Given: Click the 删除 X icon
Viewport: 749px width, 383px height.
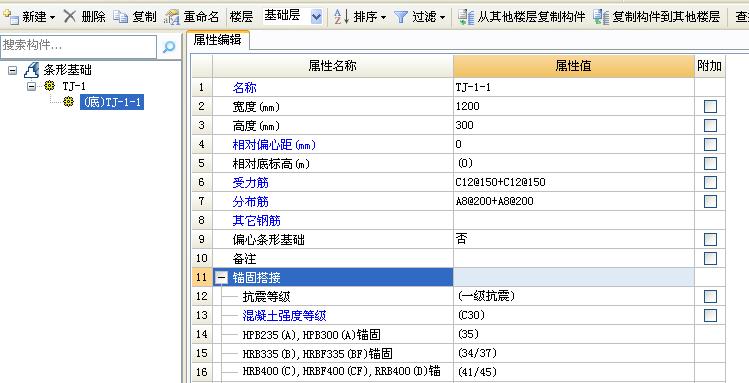Looking at the screenshot, I should [70, 17].
